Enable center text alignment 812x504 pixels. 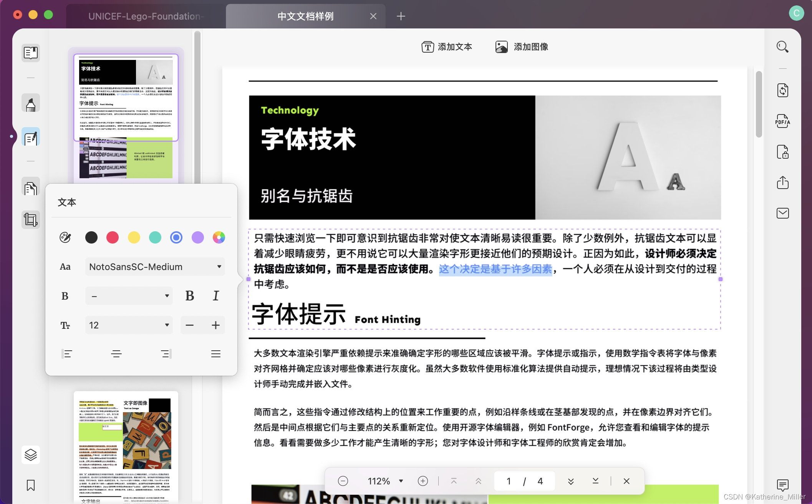(x=116, y=354)
